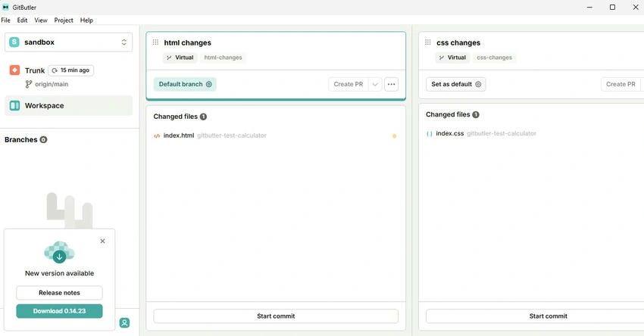Click the Workspace icon in sidebar
Screen dimensions: 644x336
point(14,105)
